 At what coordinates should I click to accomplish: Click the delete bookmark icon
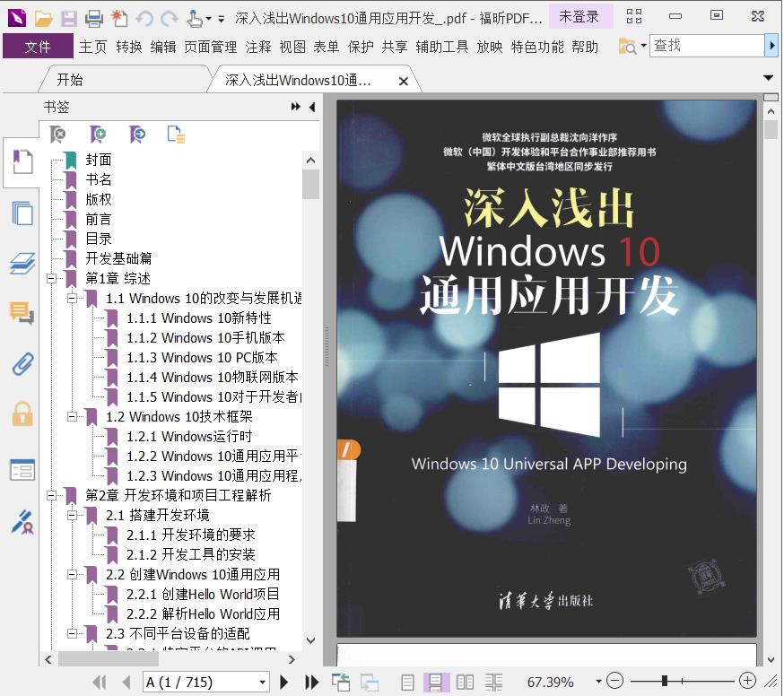point(57,135)
